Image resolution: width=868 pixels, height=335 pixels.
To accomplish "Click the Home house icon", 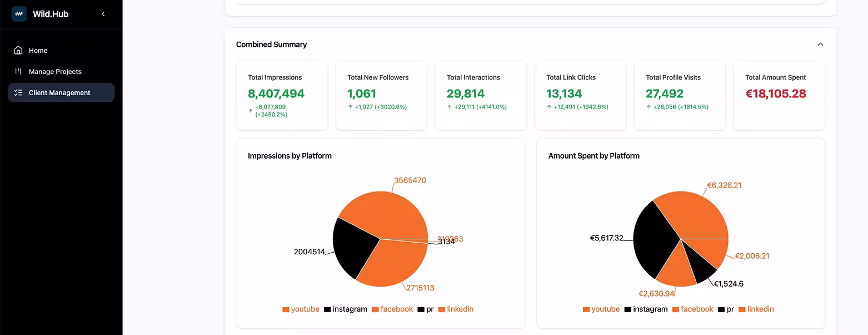I will (x=18, y=51).
